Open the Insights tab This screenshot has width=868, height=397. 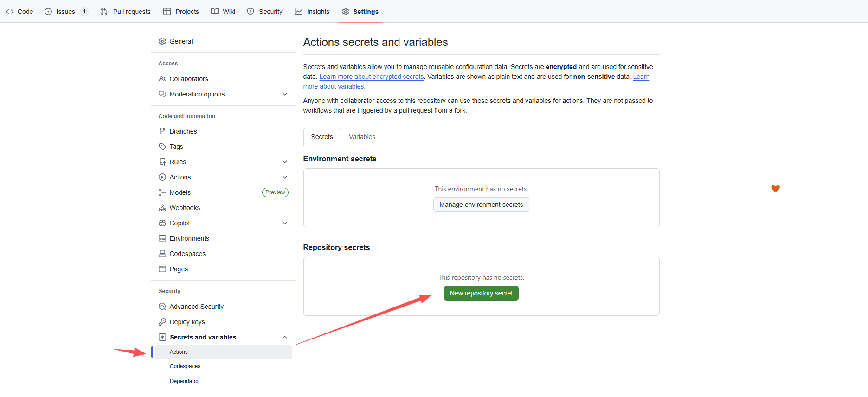(x=312, y=12)
